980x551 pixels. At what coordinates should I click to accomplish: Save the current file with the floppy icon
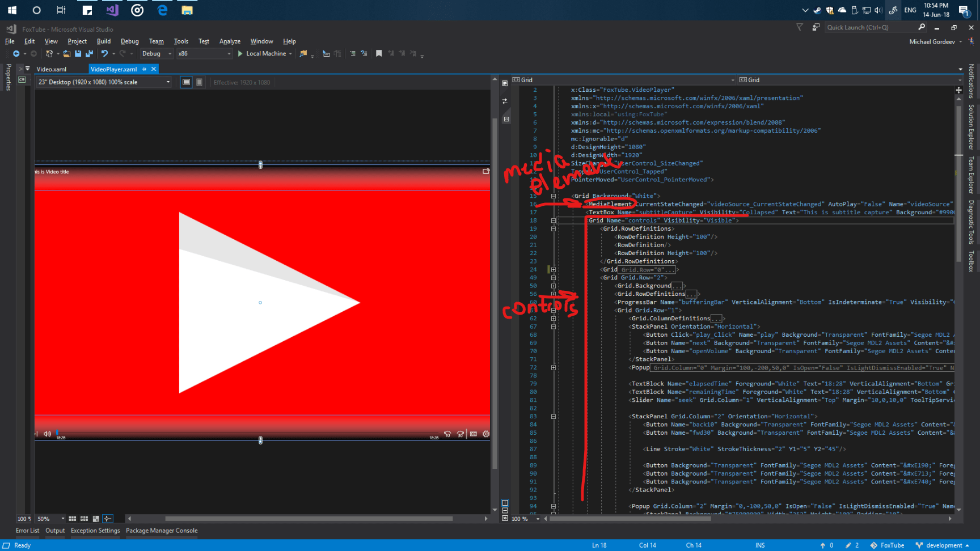pyautogui.click(x=78, y=54)
